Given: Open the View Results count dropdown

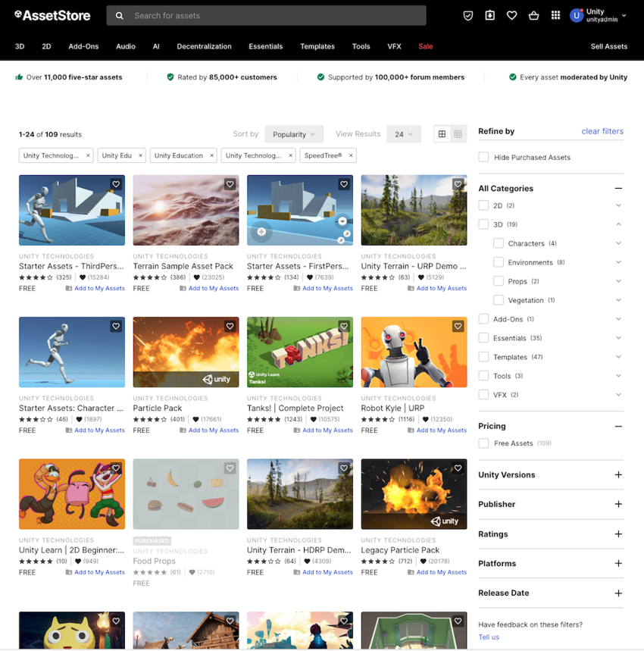Looking at the screenshot, I should coord(404,133).
